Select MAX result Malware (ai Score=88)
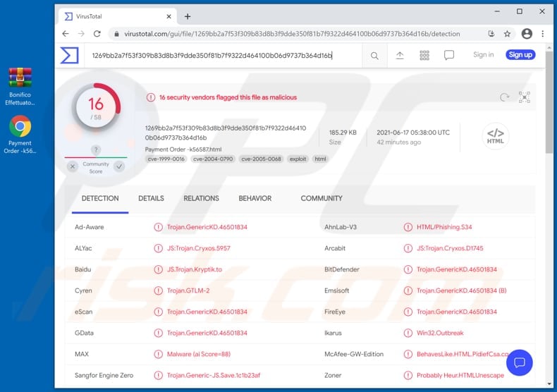Viewport: 557px width, 392px height. point(199,354)
